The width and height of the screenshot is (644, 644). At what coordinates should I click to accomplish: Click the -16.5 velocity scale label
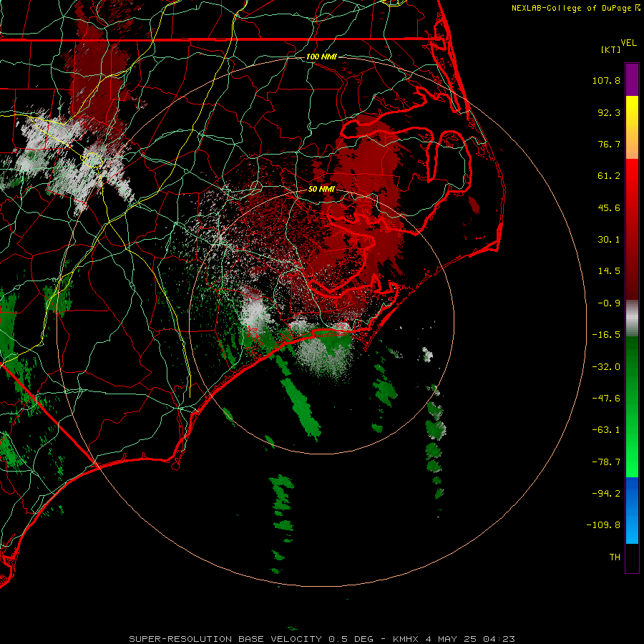pos(606,335)
